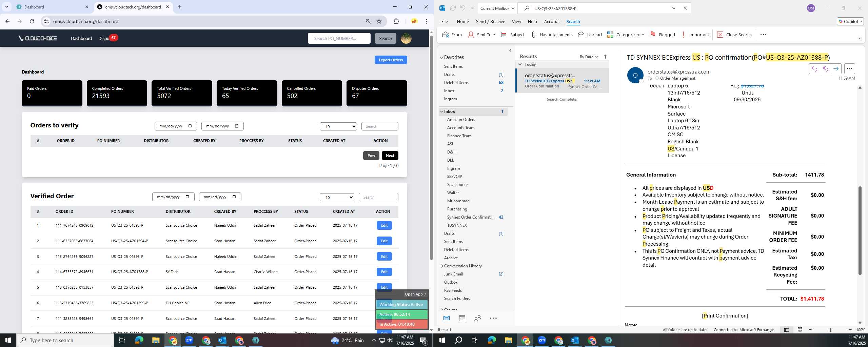The height and width of the screenshot is (347, 868).
Task: Open the File menu in Outlook
Action: pos(445,21)
